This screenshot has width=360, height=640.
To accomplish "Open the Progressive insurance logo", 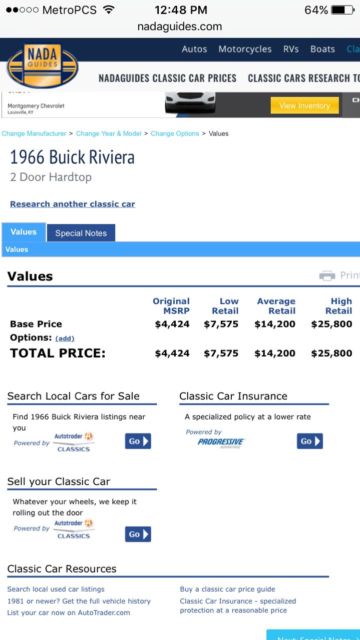I will tap(221, 442).
